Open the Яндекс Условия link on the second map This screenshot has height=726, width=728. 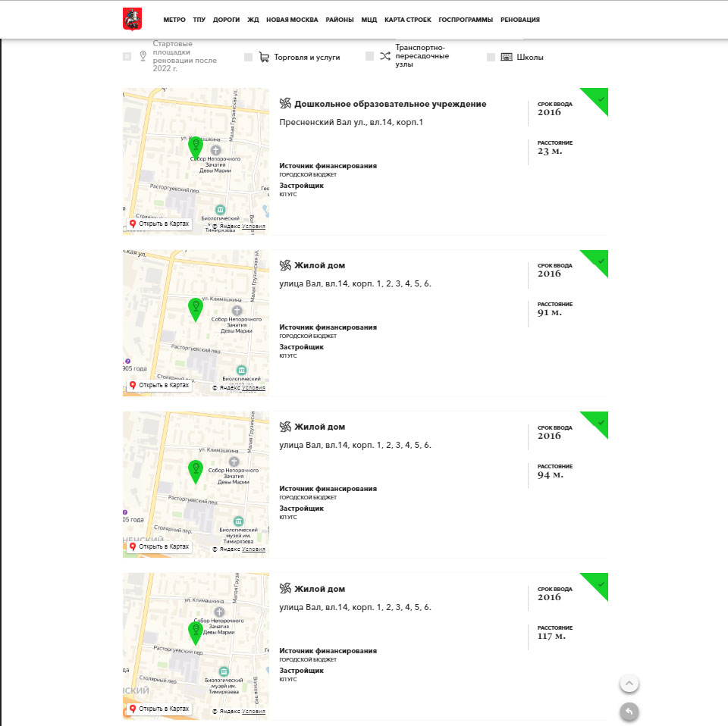tap(253, 388)
